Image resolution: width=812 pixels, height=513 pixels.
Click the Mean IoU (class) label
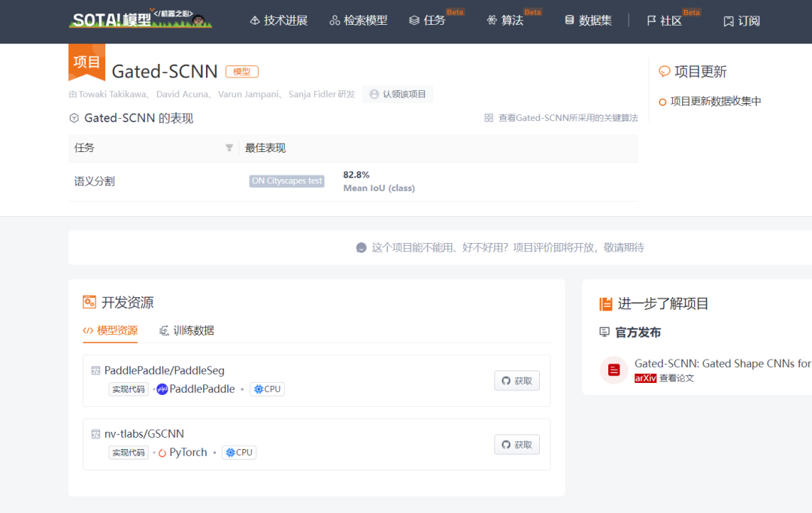379,188
